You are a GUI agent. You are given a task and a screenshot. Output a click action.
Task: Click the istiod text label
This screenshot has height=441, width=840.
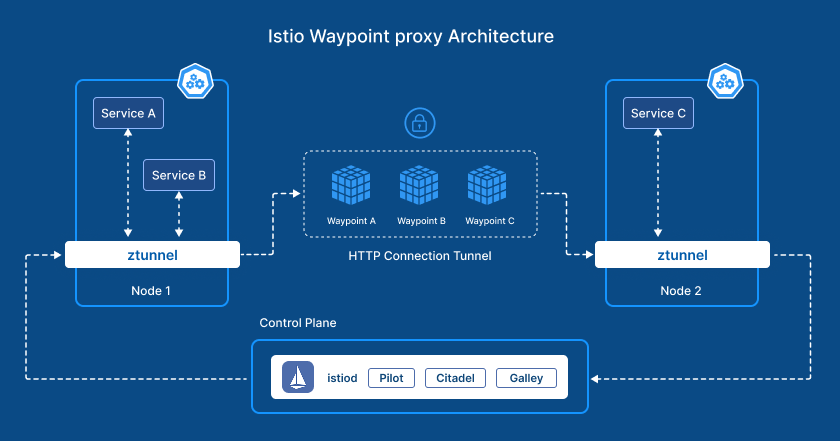click(x=343, y=378)
